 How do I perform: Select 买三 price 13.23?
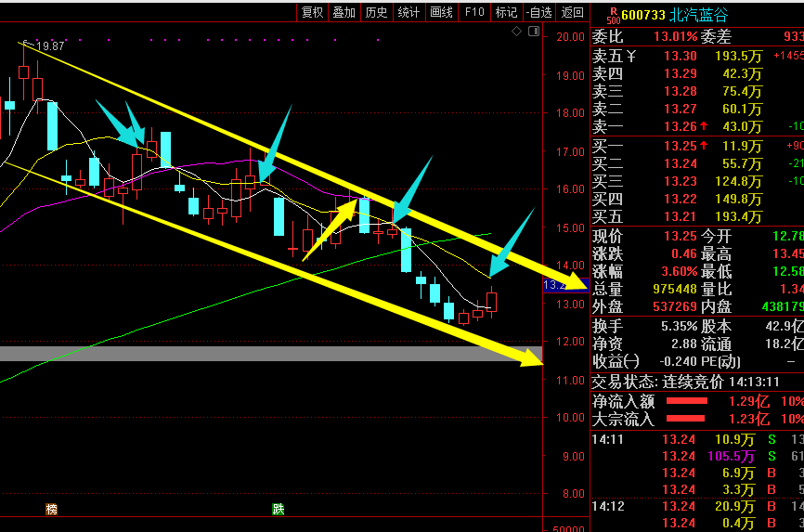tap(680, 181)
